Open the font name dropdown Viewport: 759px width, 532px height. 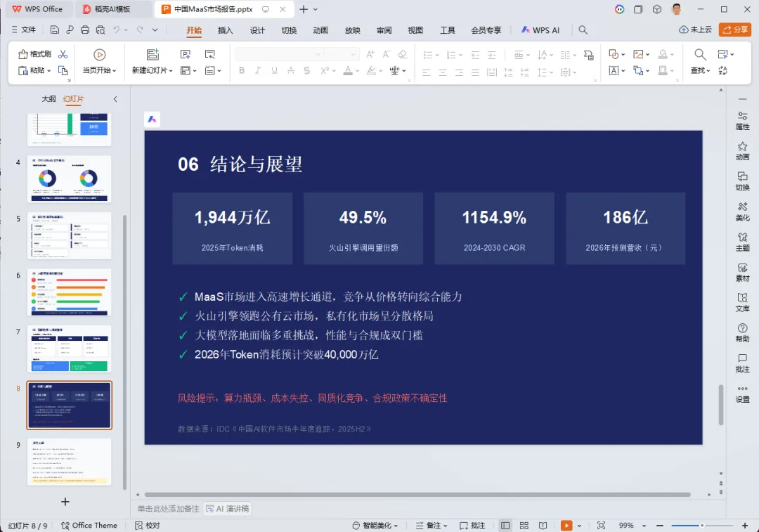pyautogui.click(x=318, y=54)
